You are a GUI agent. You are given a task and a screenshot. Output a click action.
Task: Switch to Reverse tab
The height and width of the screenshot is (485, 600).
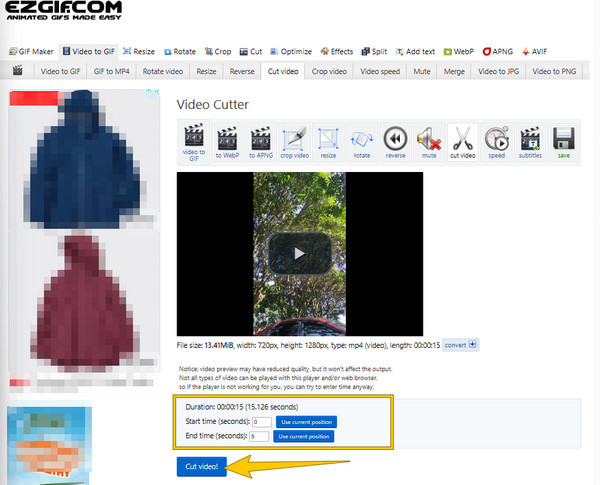pyautogui.click(x=242, y=71)
